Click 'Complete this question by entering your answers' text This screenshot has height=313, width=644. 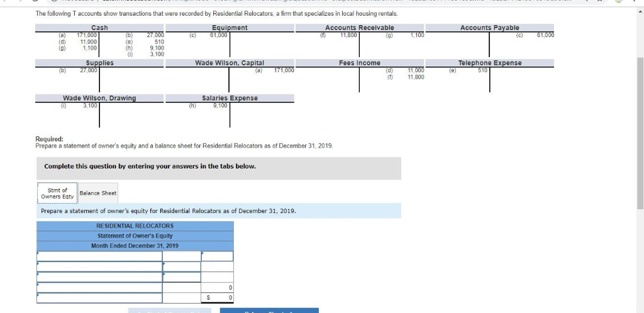[150, 167]
